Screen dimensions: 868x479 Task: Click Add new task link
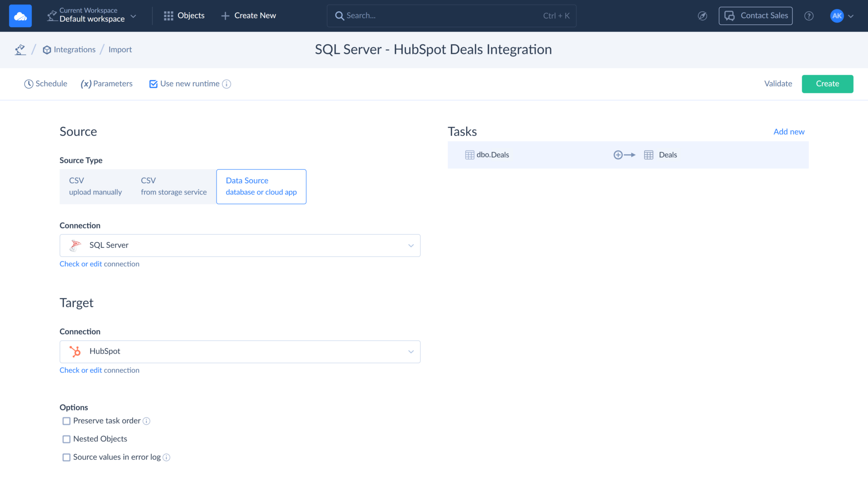pyautogui.click(x=788, y=131)
